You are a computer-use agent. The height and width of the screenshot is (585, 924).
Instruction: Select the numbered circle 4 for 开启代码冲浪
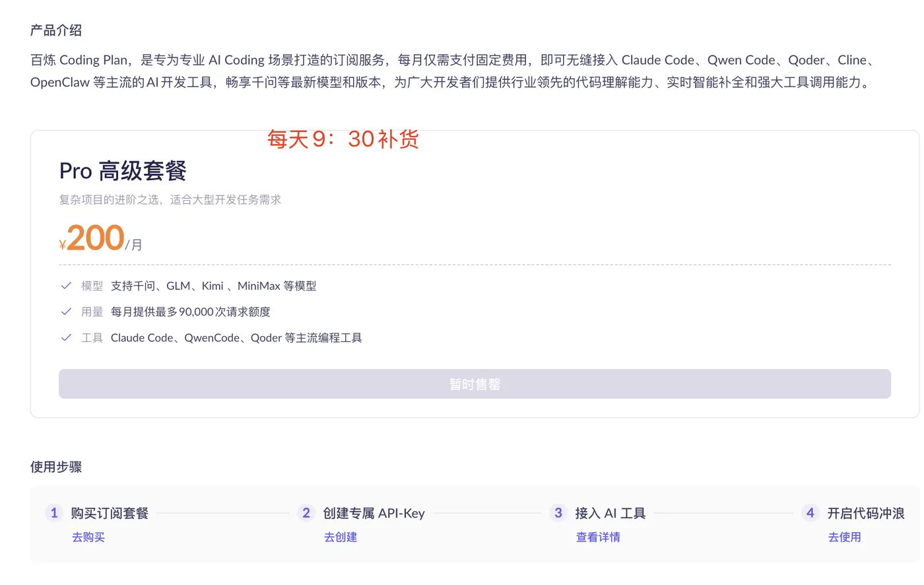(810, 513)
